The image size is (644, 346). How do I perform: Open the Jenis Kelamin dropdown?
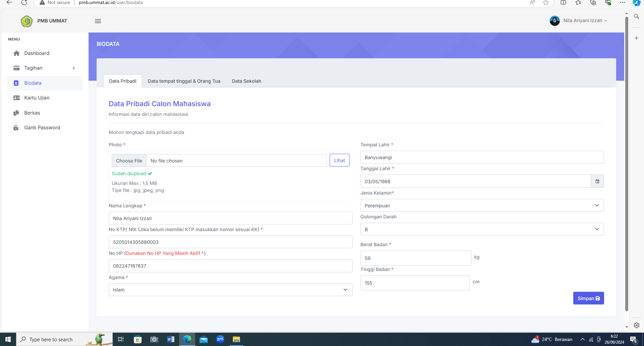(x=482, y=206)
